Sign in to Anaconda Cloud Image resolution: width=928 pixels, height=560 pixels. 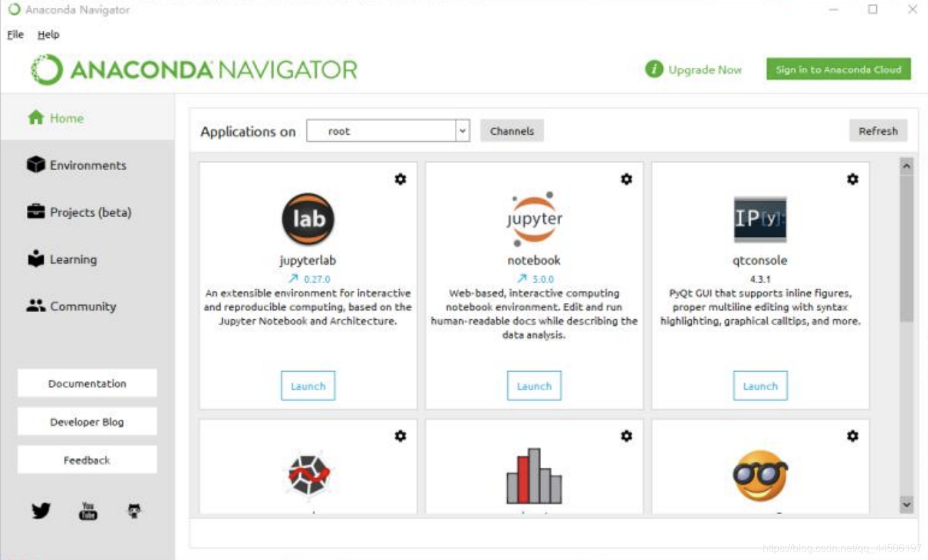click(838, 69)
